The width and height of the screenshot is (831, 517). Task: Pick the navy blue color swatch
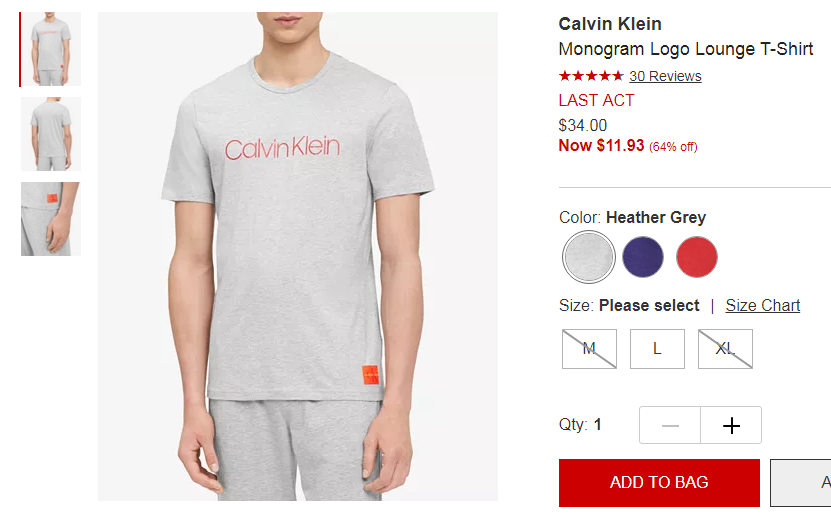tap(643, 257)
